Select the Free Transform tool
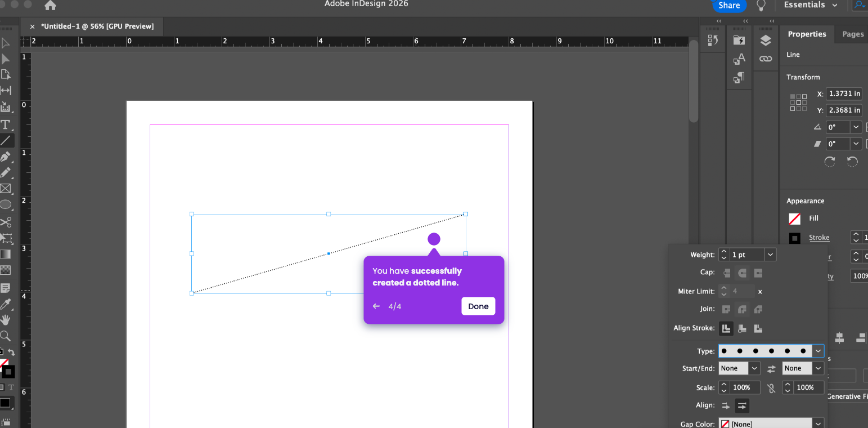This screenshot has height=428, width=868. 6,238
